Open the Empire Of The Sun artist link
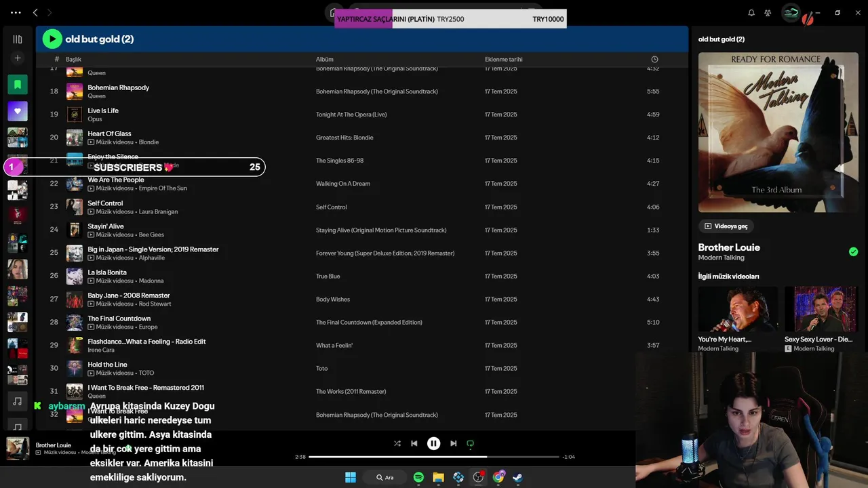This screenshot has width=868, height=488. pyautogui.click(x=163, y=188)
